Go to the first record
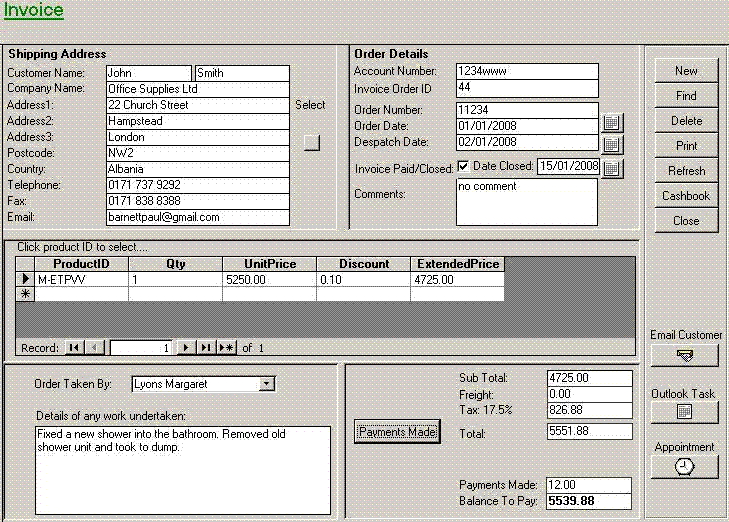Image resolution: width=729 pixels, height=522 pixels. [74, 348]
